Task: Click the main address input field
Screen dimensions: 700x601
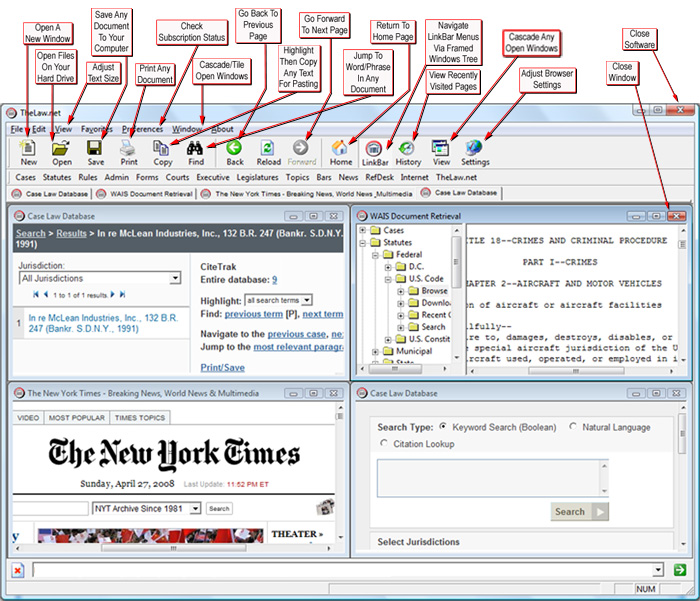Action: coord(342,570)
